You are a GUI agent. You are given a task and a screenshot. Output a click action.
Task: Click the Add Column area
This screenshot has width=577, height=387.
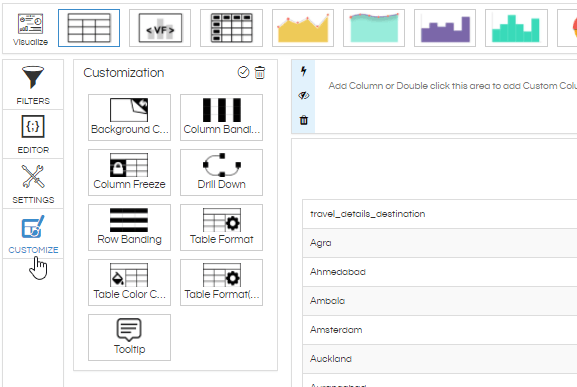pos(446,96)
